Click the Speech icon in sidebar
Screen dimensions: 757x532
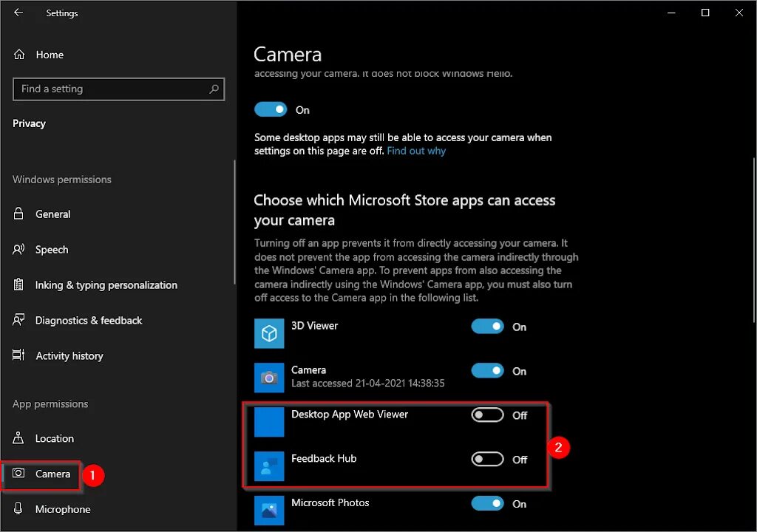(18, 249)
